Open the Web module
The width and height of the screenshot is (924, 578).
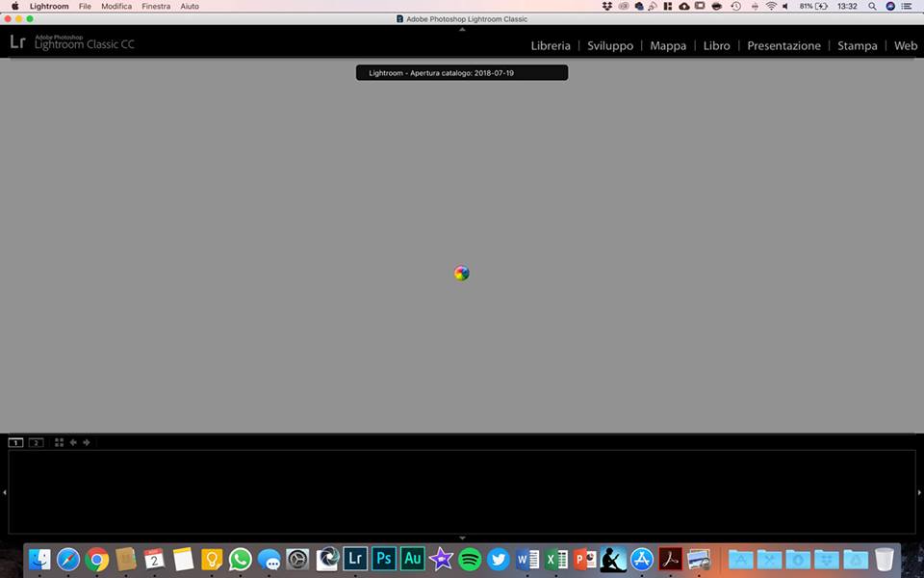905,45
